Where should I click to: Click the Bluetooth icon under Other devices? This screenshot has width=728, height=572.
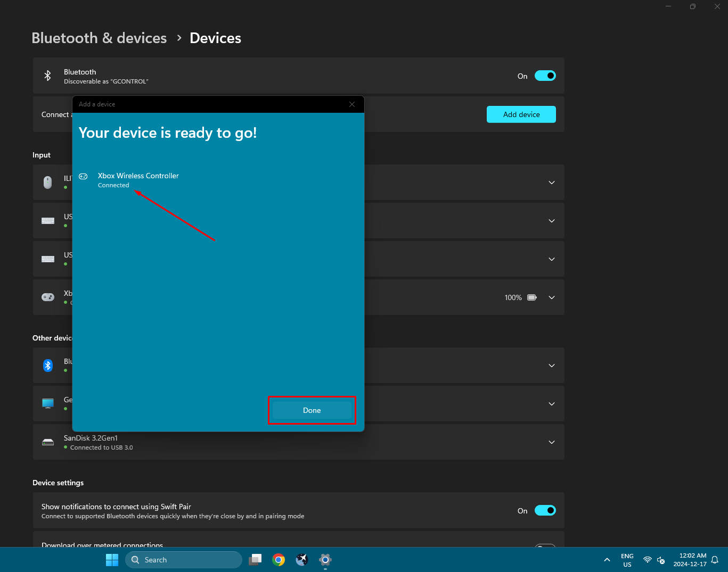click(x=48, y=366)
